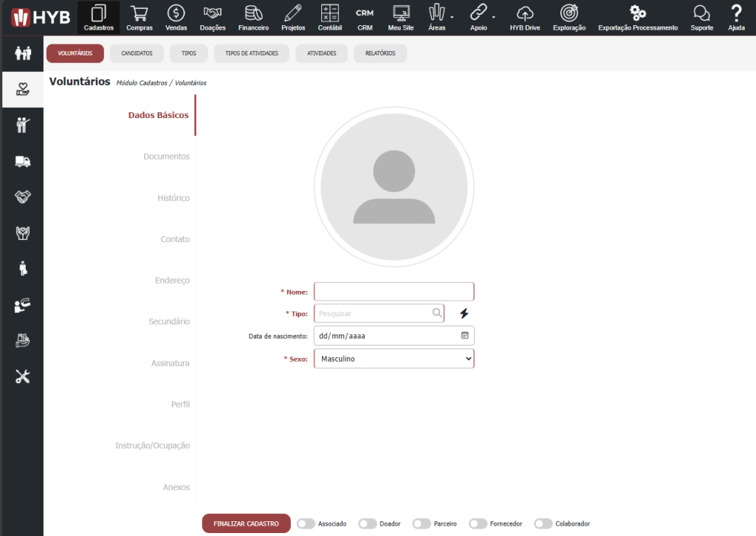Click the lightning bolt beside Tipo field
This screenshot has width=756, height=536.
[464, 314]
